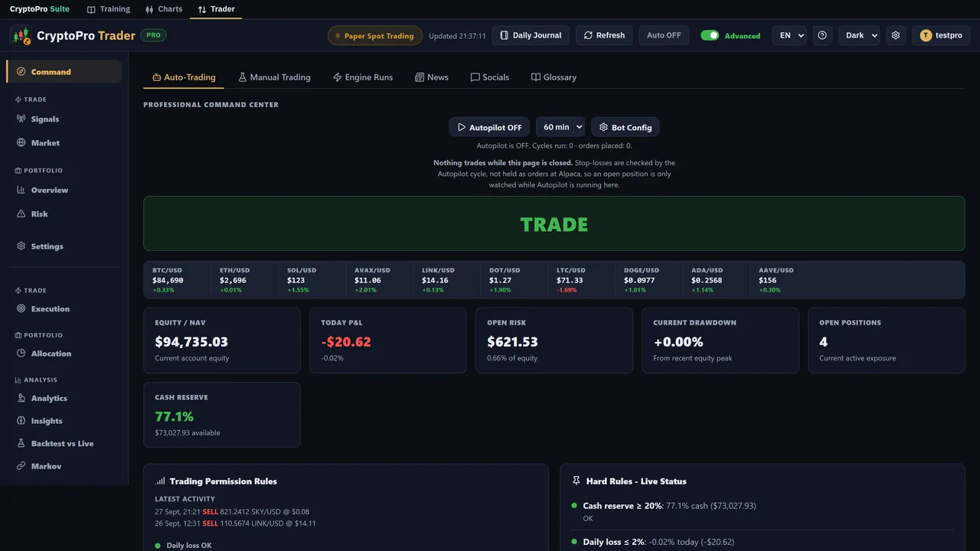Click the green TRADE banner
980x551 pixels.
pyautogui.click(x=554, y=223)
